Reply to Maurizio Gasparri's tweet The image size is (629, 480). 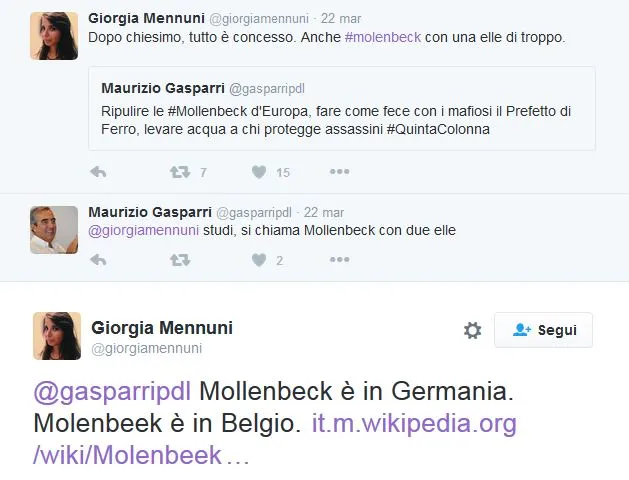tap(98, 260)
